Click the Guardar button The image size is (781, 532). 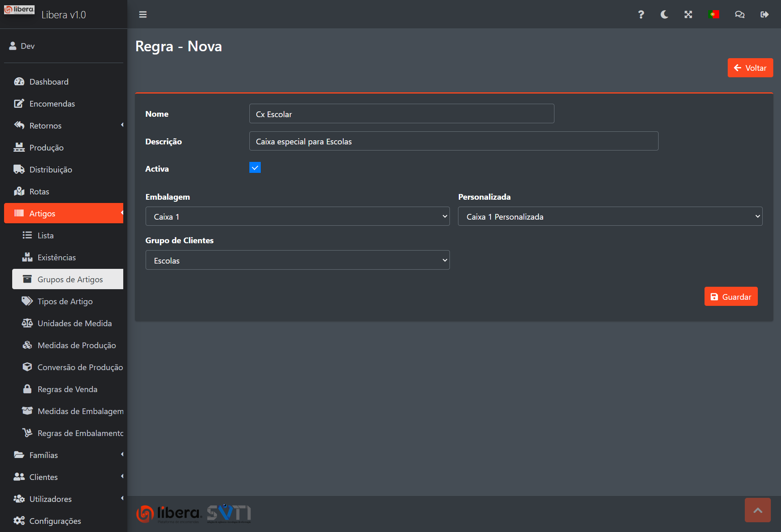(x=731, y=297)
